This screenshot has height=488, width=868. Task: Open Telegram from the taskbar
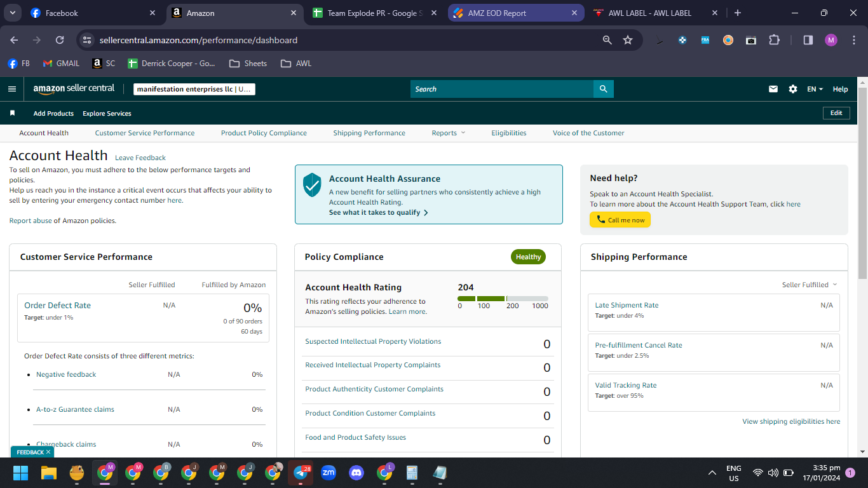point(301,472)
